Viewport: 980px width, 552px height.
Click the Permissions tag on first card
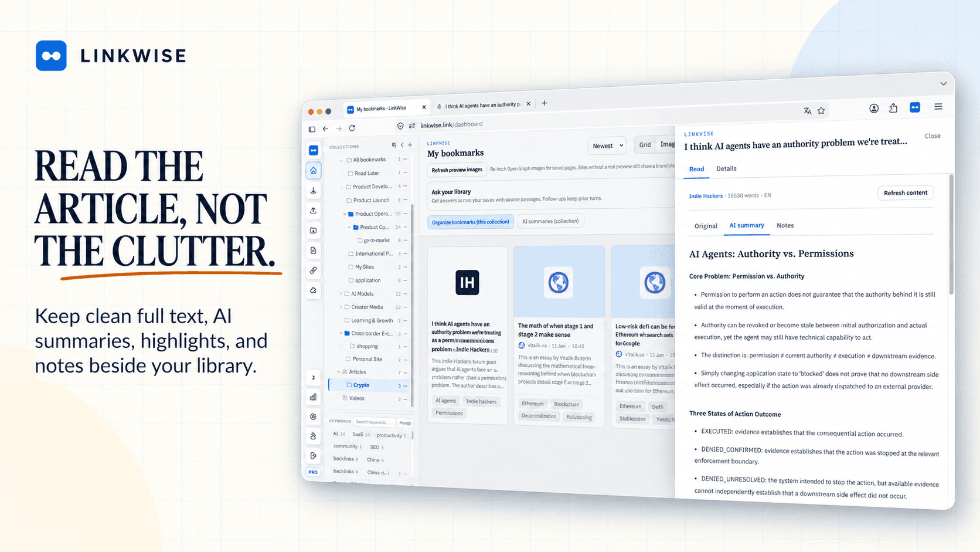point(449,413)
